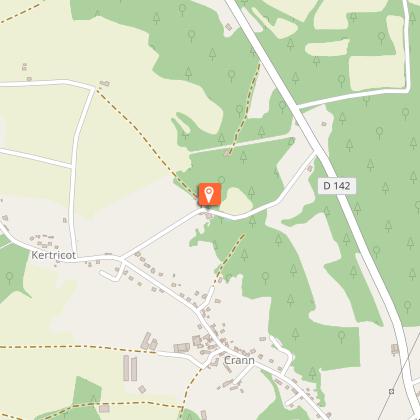Screen dimensions: 420x420
Task: Click the building where the forest track meets the dashed path
Action: 228,153
